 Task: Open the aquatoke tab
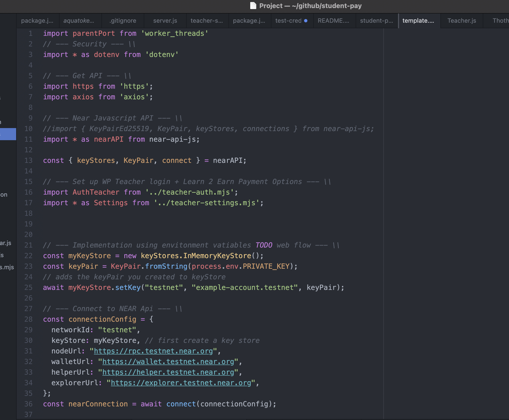click(x=79, y=21)
